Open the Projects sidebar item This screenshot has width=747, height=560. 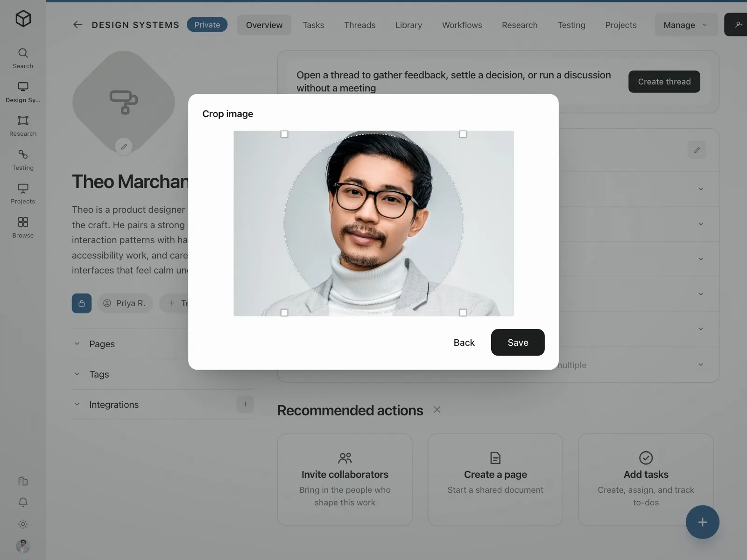pos(23,194)
